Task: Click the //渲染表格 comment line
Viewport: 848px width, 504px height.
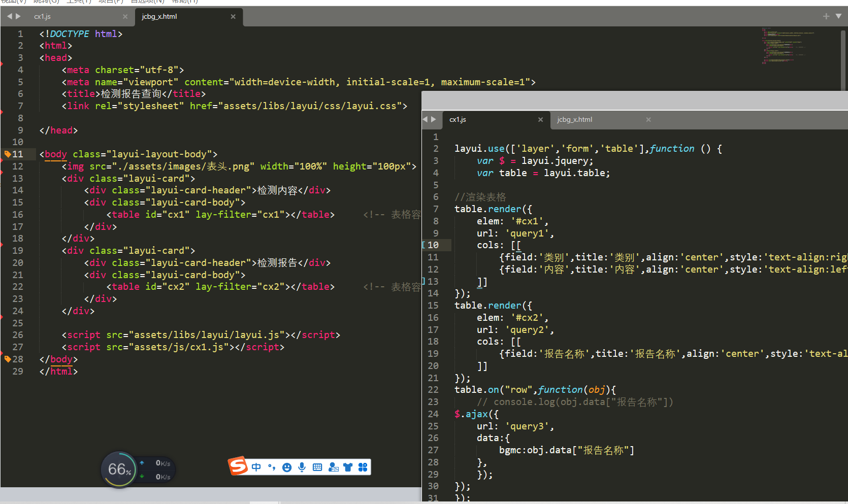Action: tap(480, 197)
